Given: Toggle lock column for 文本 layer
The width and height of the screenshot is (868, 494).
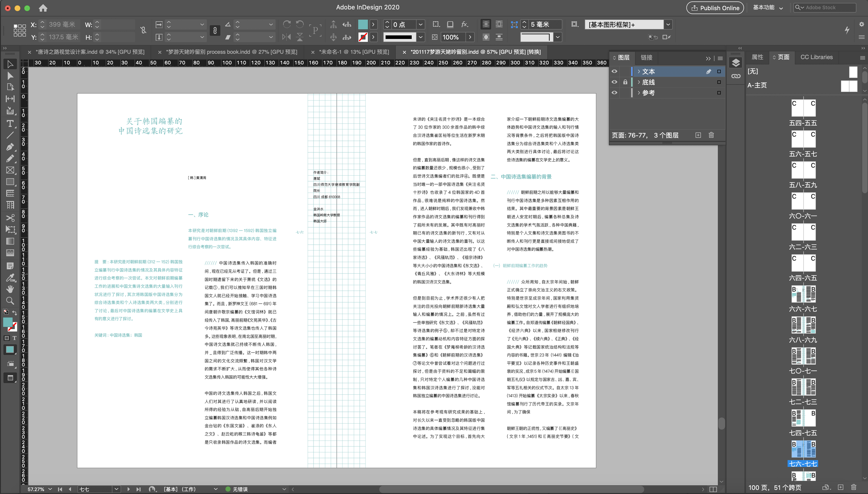Looking at the screenshot, I should point(625,72).
